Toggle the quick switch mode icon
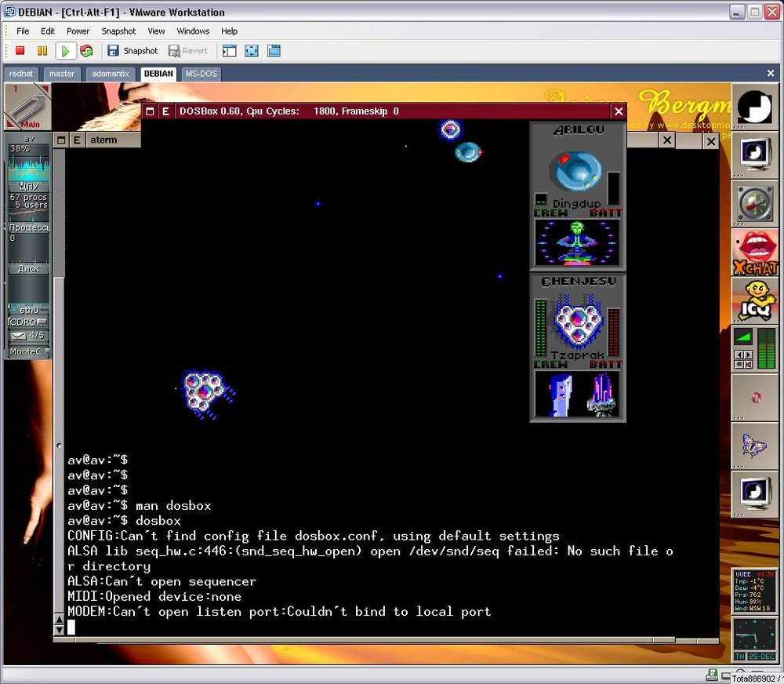The image size is (784, 684). (x=274, y=51)
